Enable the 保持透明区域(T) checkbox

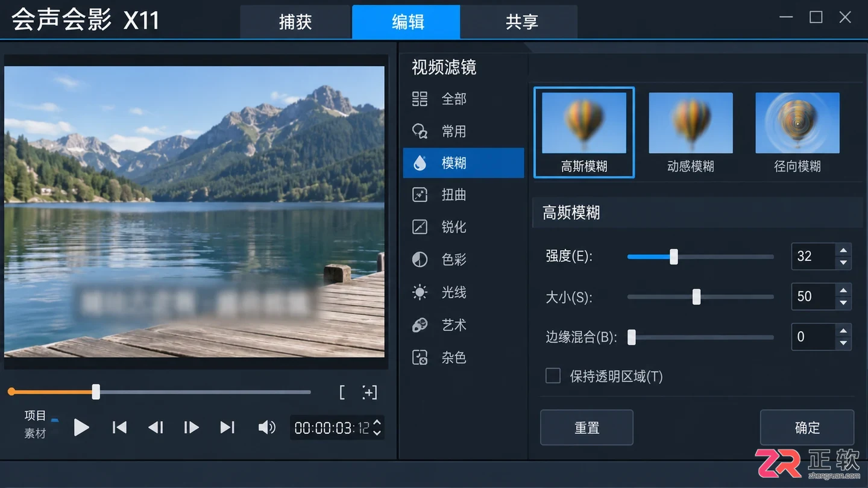coord(553,377)
